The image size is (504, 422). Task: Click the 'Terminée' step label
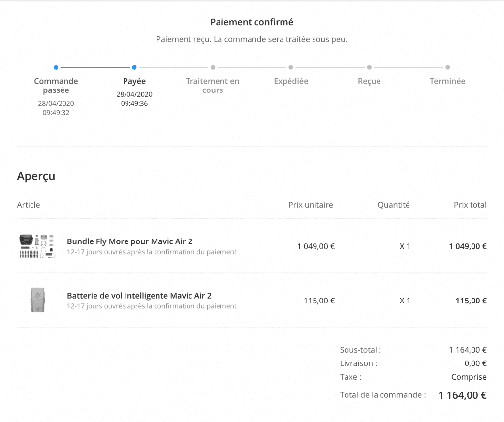click(447, 81)
